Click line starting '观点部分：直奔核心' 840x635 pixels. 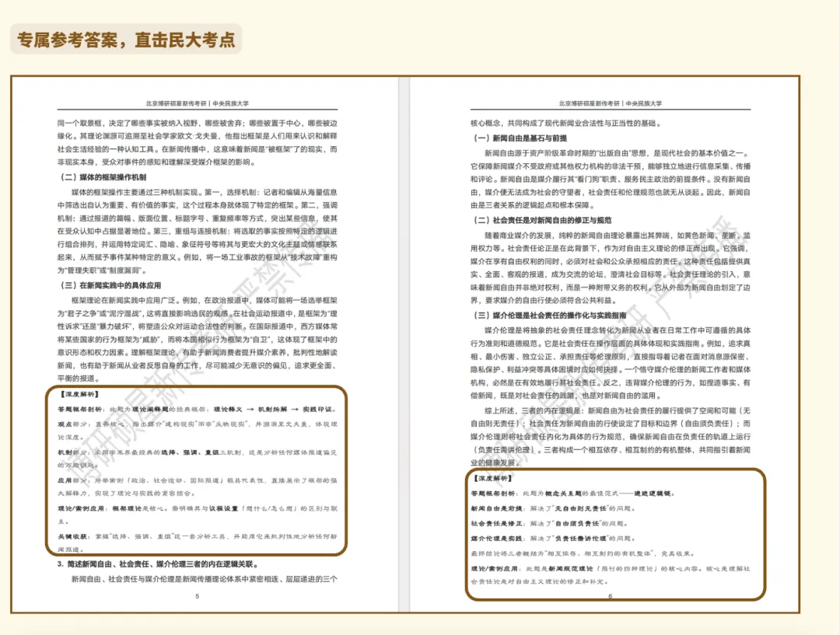click(197, 424)
